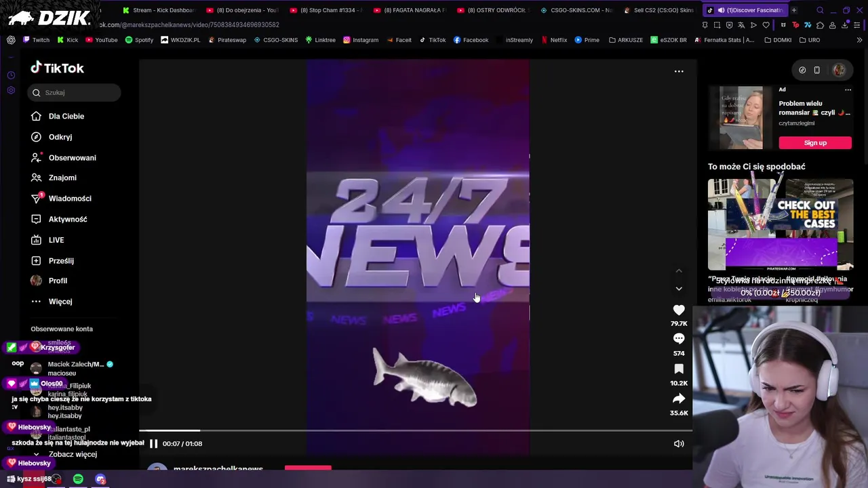The height and width of the screenshot is (488, 868).
Task: Open Twitch bookmark
Action: pyautogui.click(x=36, y=40)
